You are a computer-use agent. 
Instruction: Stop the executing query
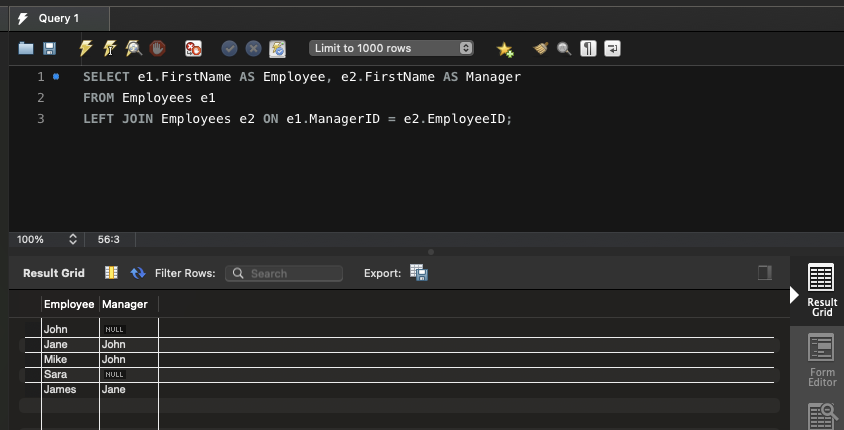pos(157,48)
